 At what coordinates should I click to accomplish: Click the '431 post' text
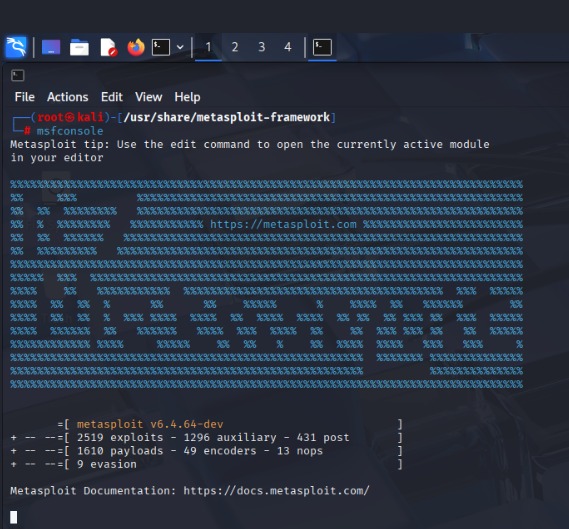323,438
